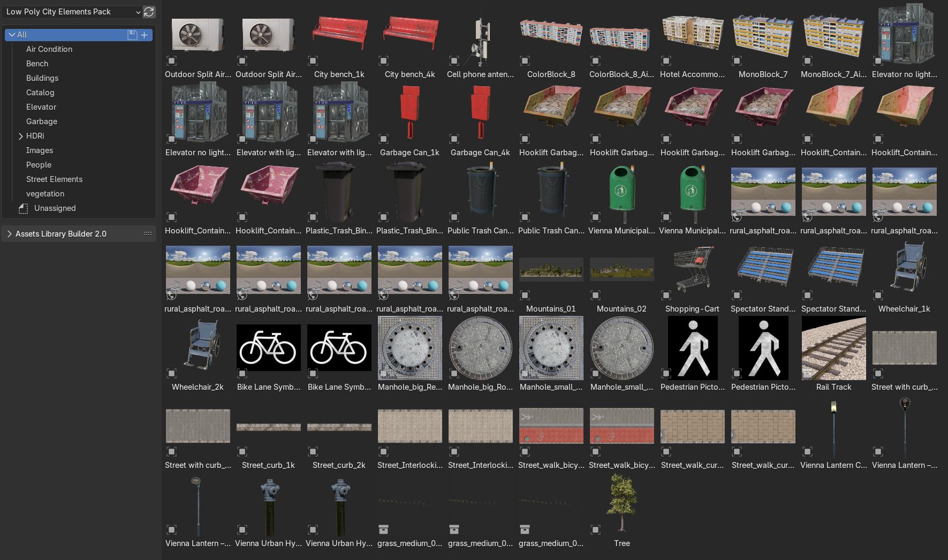Screen dimensions: 948x560
Task: Select the Garbage Can_4k asset
Action: [x=481, y=120]
